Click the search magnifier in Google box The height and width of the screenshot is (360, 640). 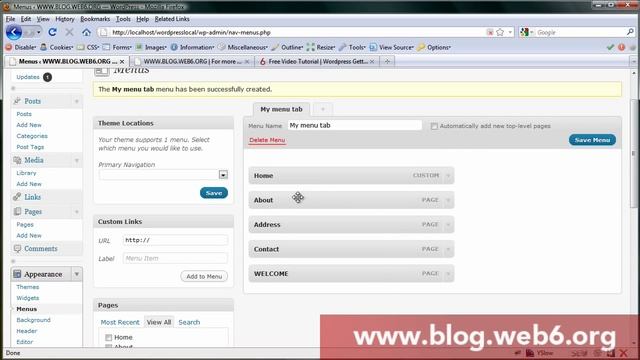[630, 32]
